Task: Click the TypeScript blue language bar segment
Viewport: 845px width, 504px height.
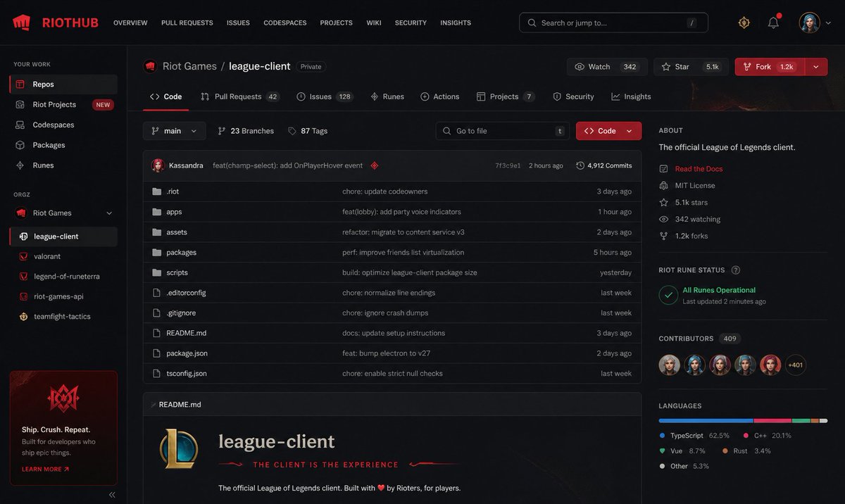Action: click(x=706, y=421)
